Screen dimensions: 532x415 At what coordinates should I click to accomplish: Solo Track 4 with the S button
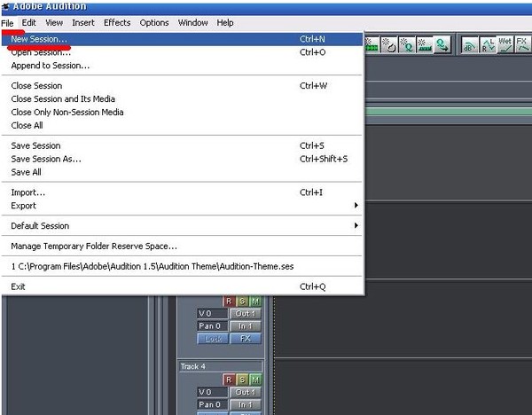(242, 380)
